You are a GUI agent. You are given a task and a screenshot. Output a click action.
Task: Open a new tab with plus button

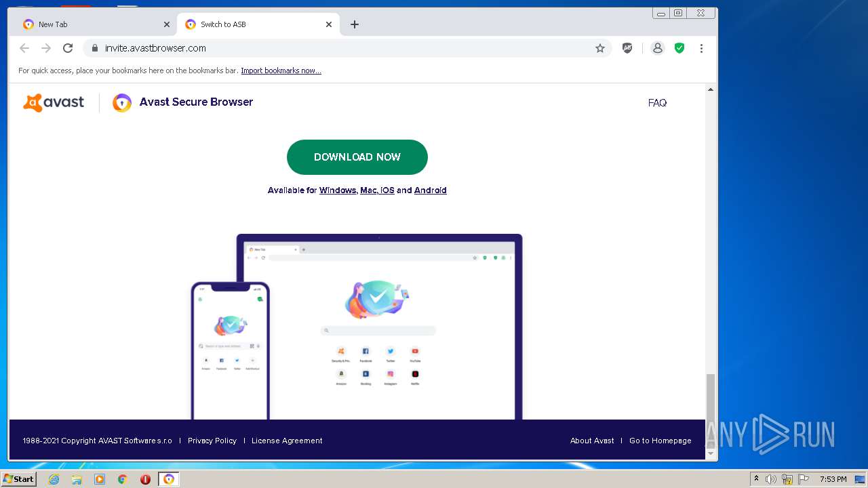355,24
